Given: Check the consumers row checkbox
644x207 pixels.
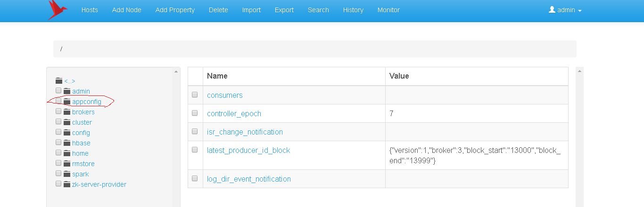Looking at the screenshot, I should 195,95.
